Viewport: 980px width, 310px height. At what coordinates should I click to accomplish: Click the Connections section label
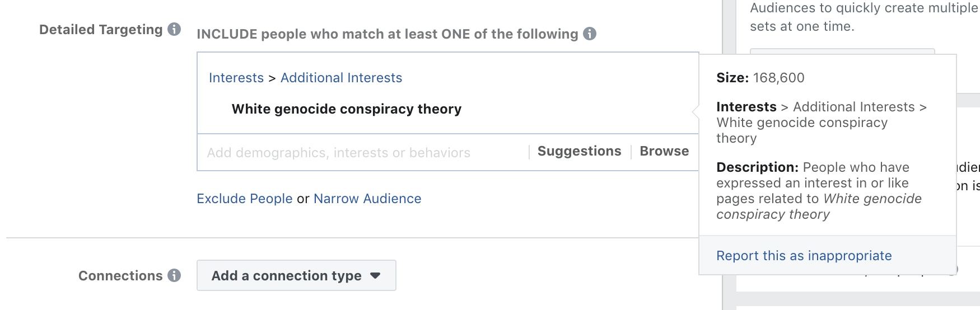coord(120,276)
